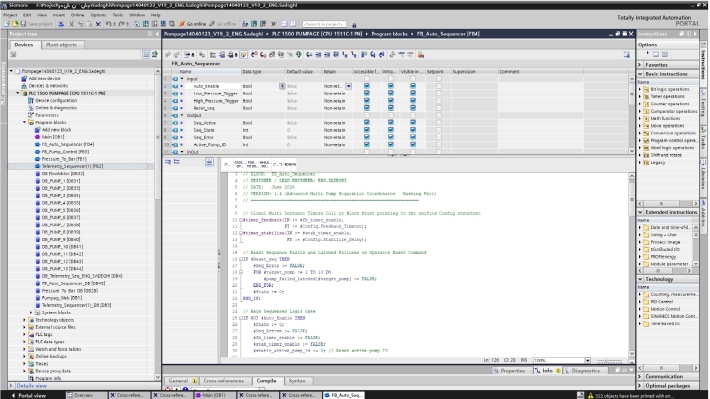Expand the PLC tags folder
This screenshot has width=710, height=399.
(24, 334)
